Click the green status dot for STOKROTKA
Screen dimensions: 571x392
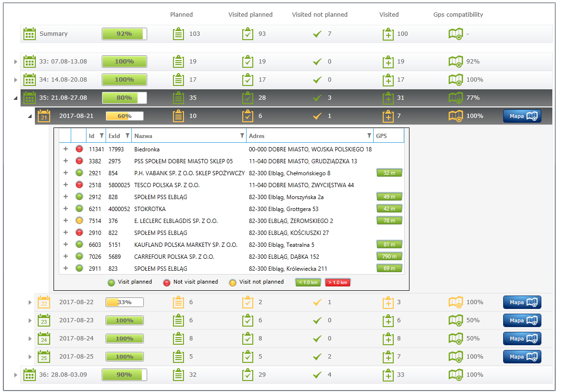(x=79, y=209)
